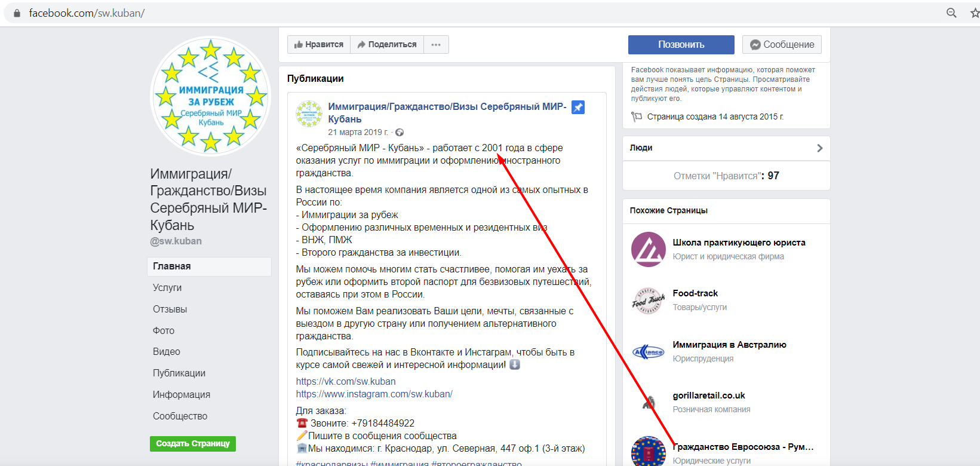Screen dimensions: 980x466
Task: Click the Похожие Страницы heading
Action: [x=669, y=210]
